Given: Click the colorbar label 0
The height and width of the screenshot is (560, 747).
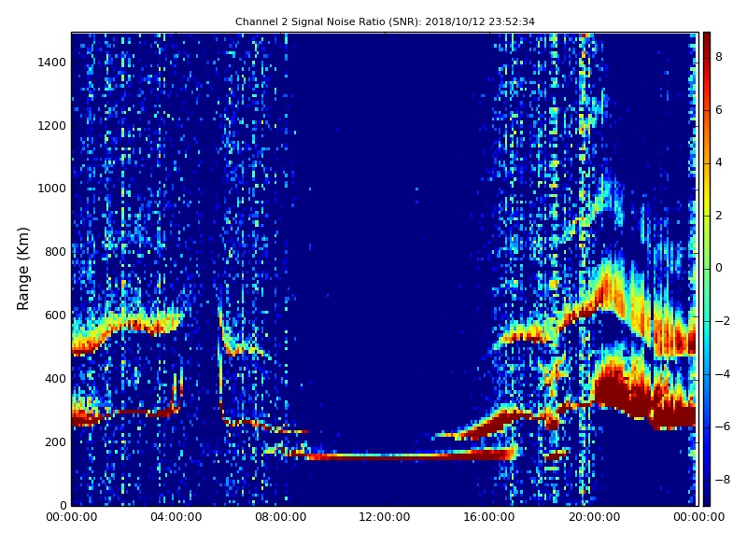Looking at the screenshot, I should (719, 268).
